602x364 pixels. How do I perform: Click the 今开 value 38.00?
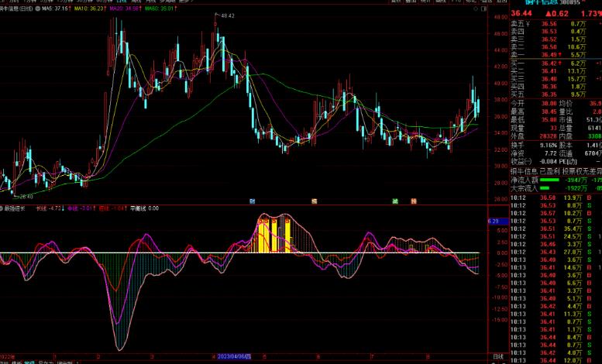tap(549, 103)
